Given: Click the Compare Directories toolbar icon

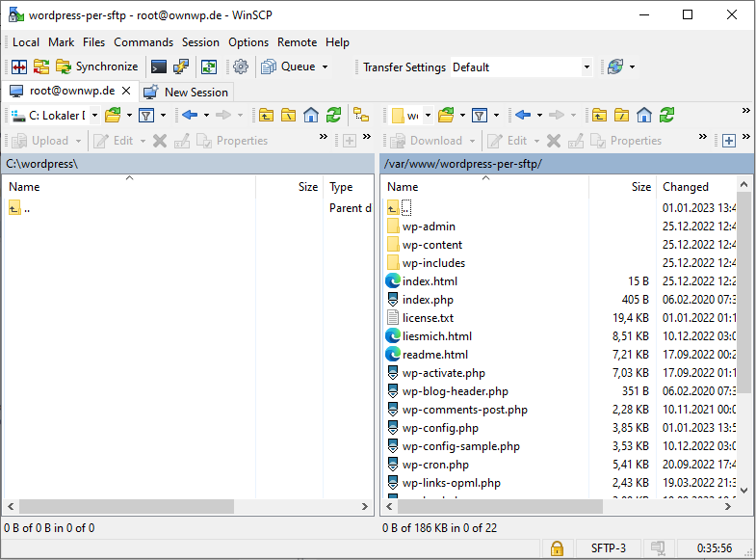Looking at the screenshot, I should coord(19,67).
